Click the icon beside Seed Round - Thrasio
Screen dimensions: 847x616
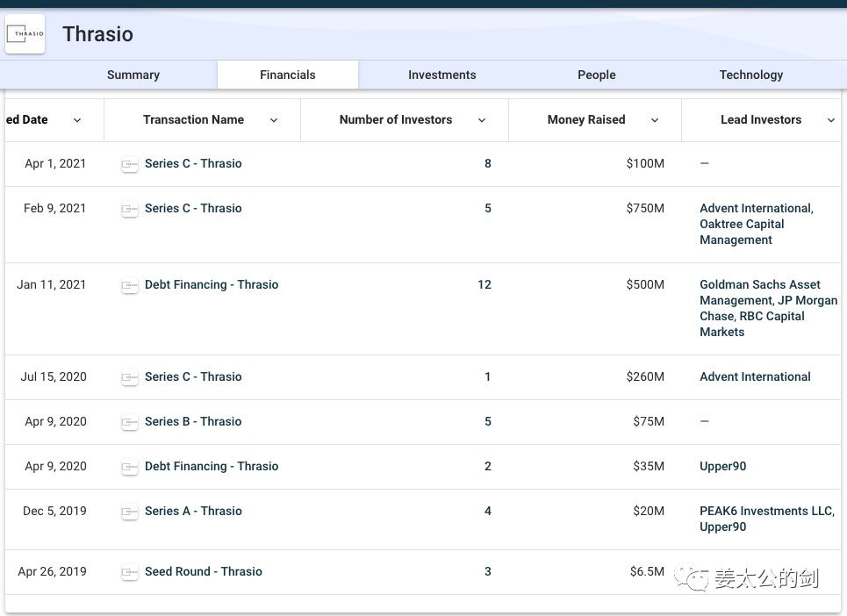(x=130, y=572)
